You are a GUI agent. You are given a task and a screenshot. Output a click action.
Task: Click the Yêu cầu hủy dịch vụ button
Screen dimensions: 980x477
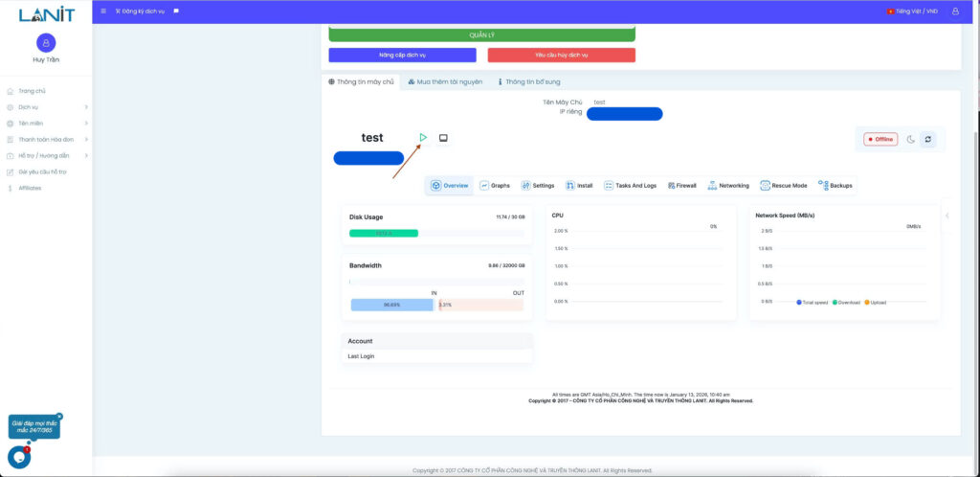[x=561, y=56]
